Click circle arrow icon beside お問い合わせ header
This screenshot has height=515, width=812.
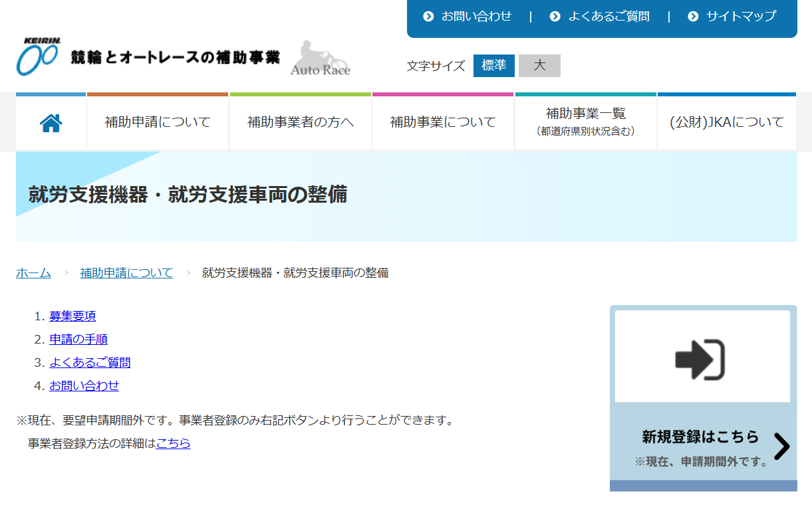(428, 17)
